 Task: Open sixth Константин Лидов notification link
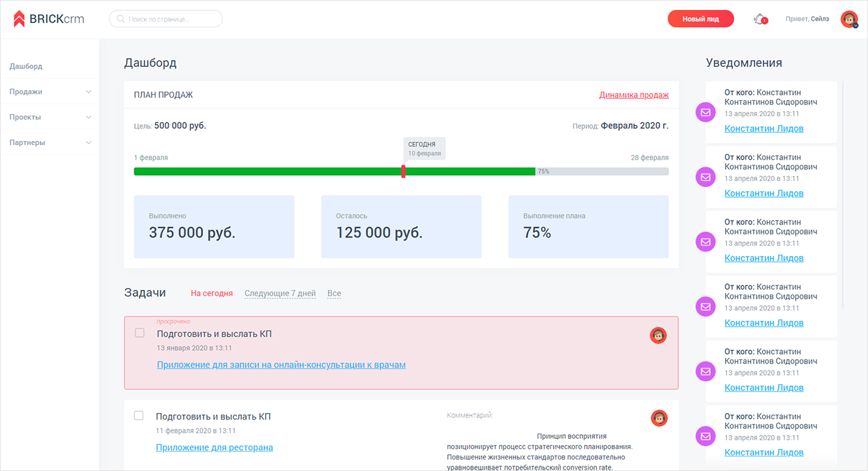[764, 452]
